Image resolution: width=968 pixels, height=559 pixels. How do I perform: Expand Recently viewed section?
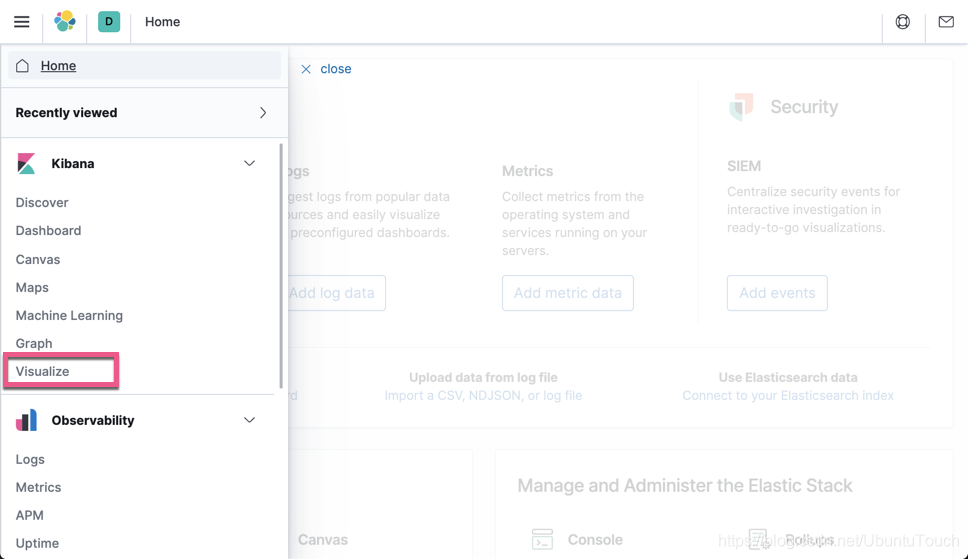[144, 112]
